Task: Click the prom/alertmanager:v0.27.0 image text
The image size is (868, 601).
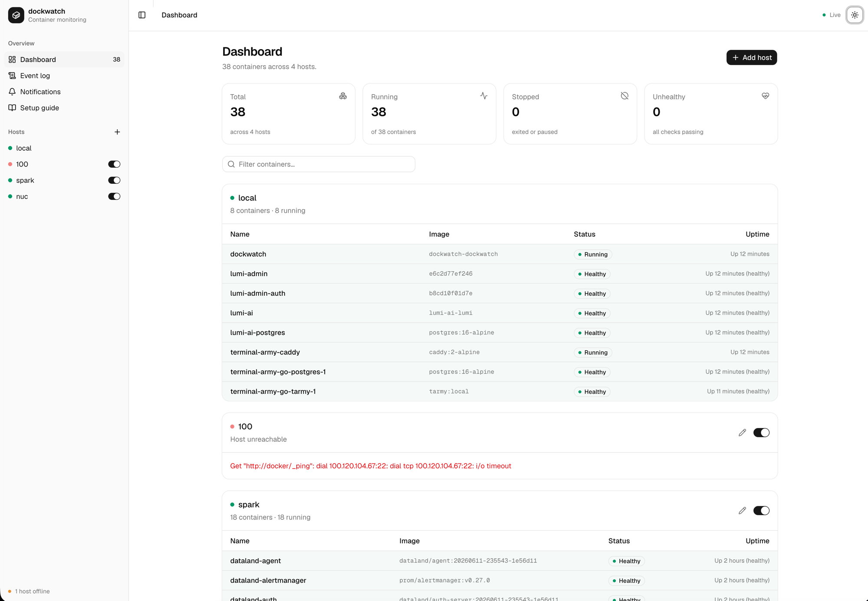Action: pos(445,580)
